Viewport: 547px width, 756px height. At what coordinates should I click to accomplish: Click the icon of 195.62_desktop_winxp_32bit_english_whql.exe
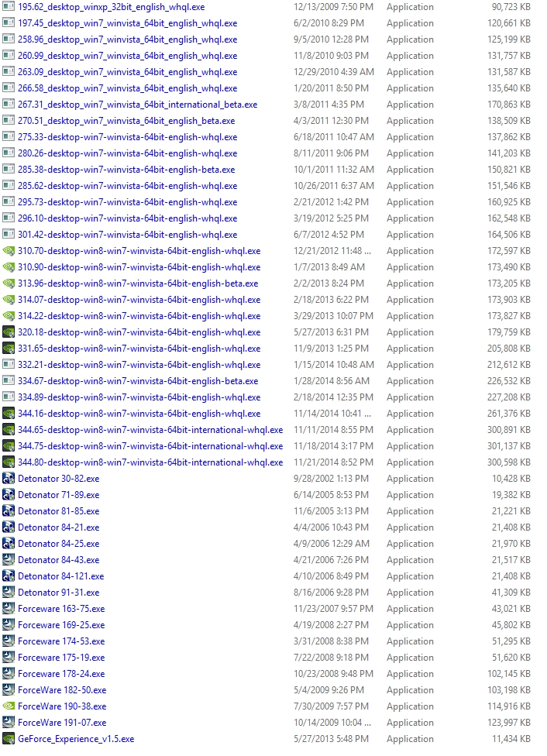point(9,7)
